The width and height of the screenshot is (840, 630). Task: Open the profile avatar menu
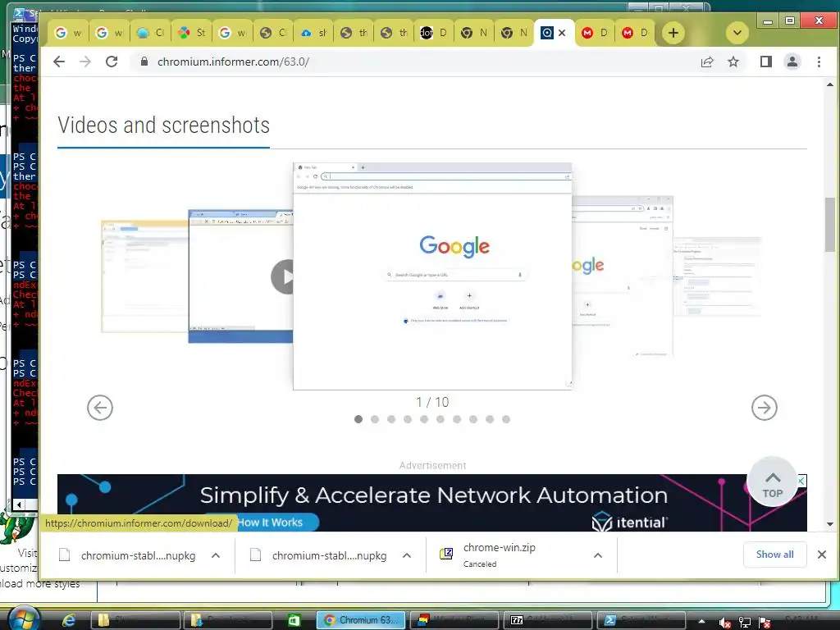coord(792,62)
